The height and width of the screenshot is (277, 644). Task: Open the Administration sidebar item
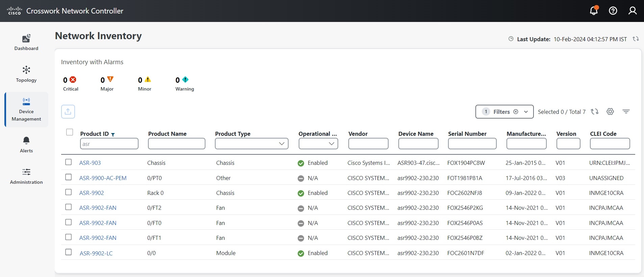tap(26, 176)
